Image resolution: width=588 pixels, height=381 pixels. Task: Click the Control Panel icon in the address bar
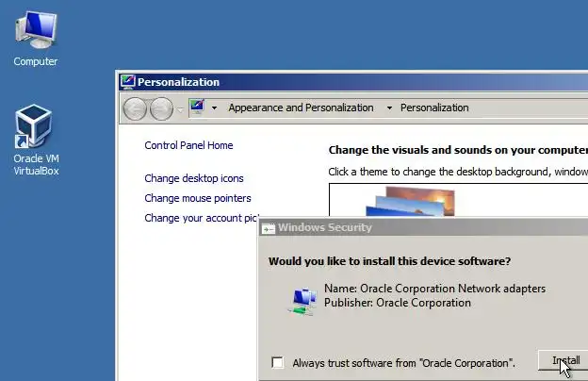[x=197, y=107]
